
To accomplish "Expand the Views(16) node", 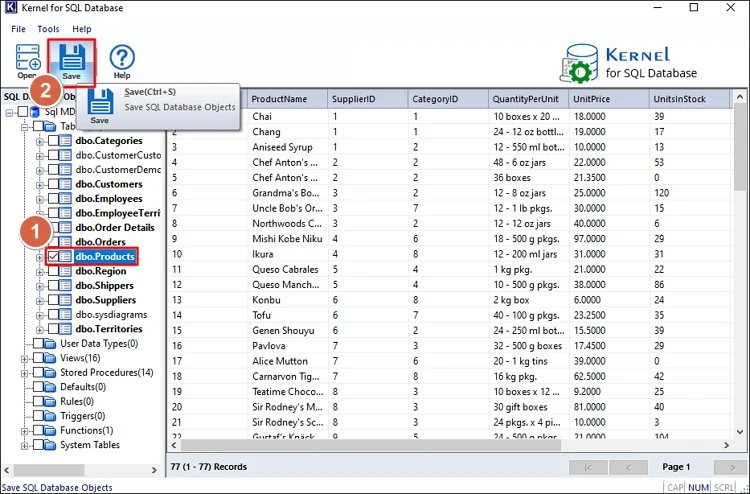I will pos(25,359).
